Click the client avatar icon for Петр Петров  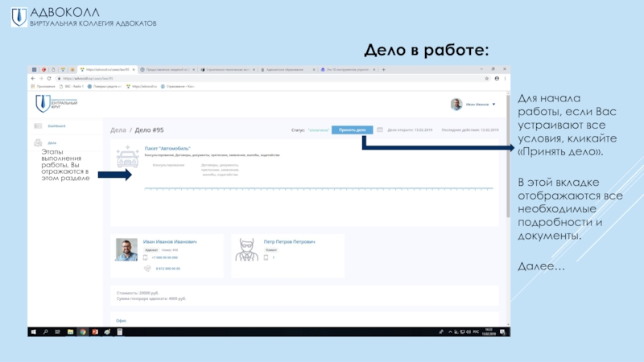[x=247, y=249]
